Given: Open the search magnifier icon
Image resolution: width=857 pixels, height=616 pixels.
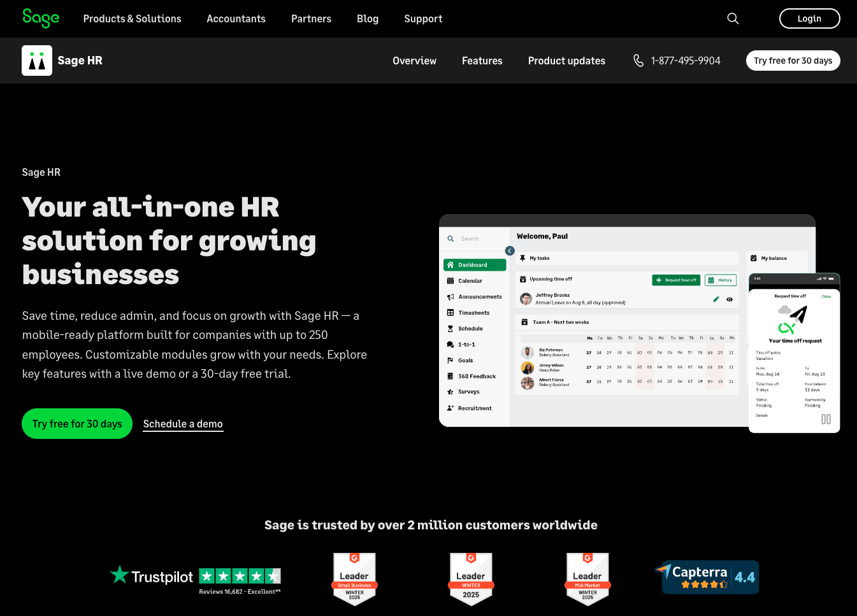Looking at the screenshot, I should (x=733, y=18).
